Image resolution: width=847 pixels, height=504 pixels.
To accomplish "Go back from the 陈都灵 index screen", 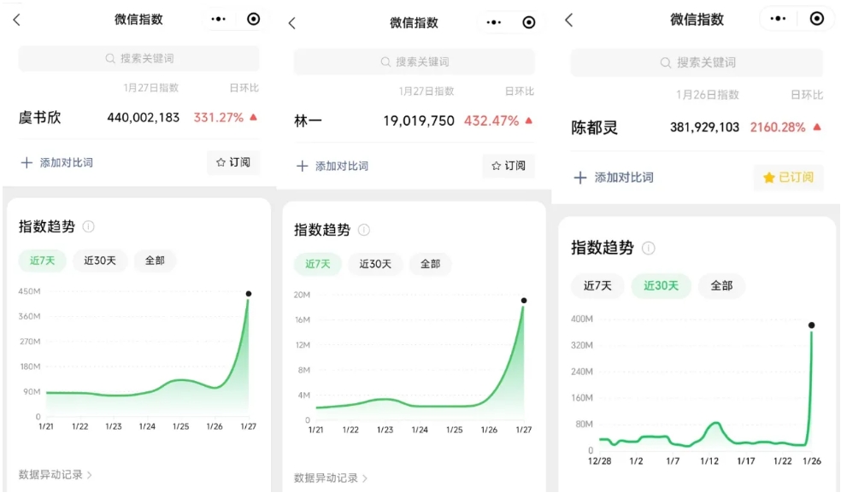I will (x=569, y=21).
